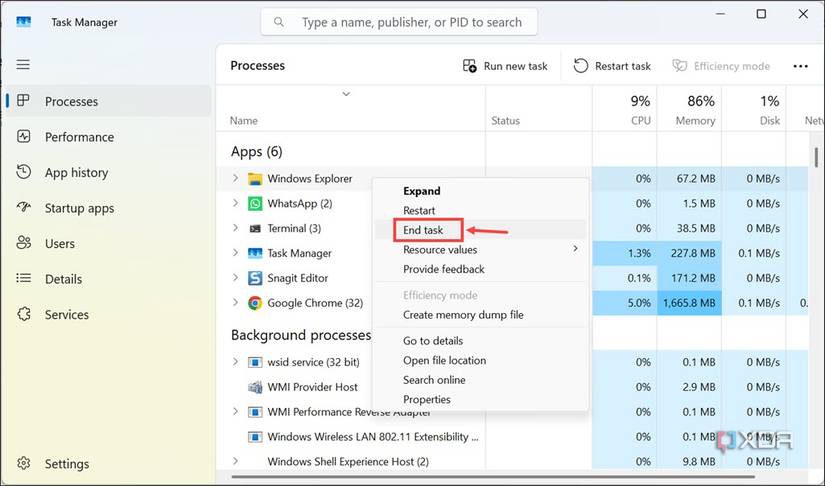
Task: Open the Users page icon
Action: pos(24,243)
